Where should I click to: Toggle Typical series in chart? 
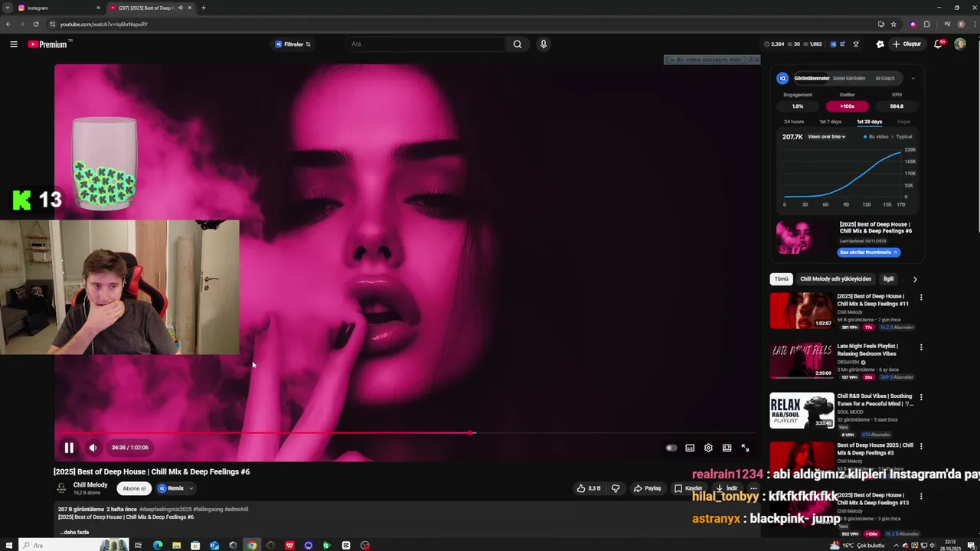coord(902,137)
